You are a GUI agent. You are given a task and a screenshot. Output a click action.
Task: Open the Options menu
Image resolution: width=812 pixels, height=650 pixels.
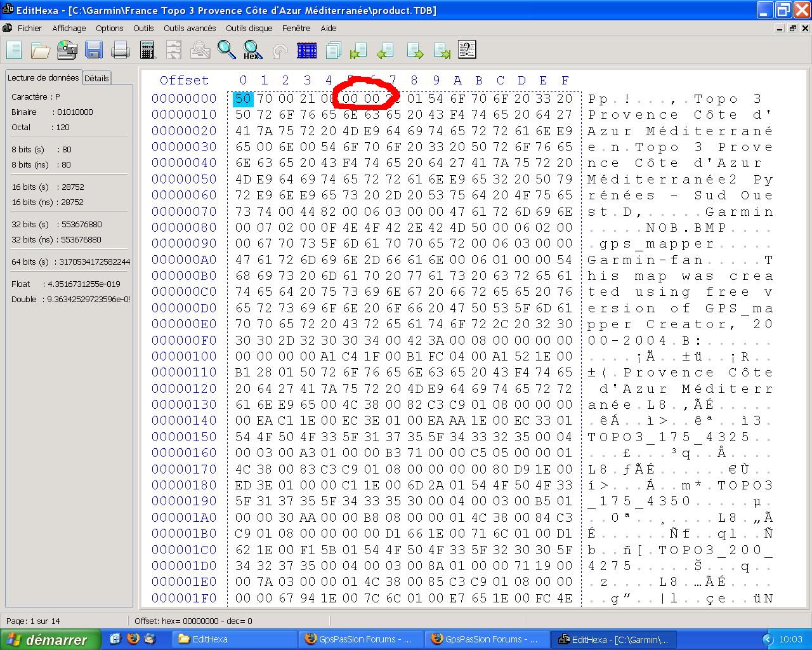coord(110,28)
